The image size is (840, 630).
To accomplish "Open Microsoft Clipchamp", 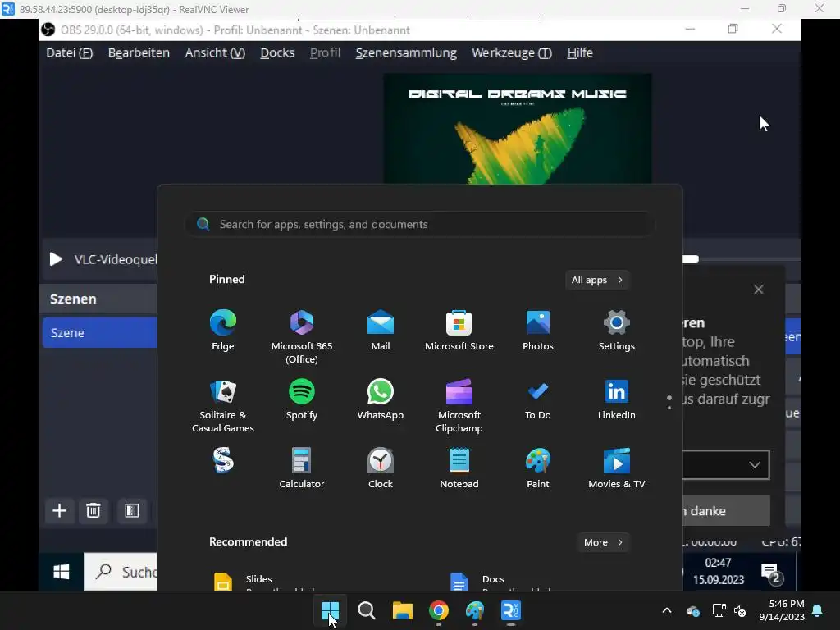I will click(459, 405).
